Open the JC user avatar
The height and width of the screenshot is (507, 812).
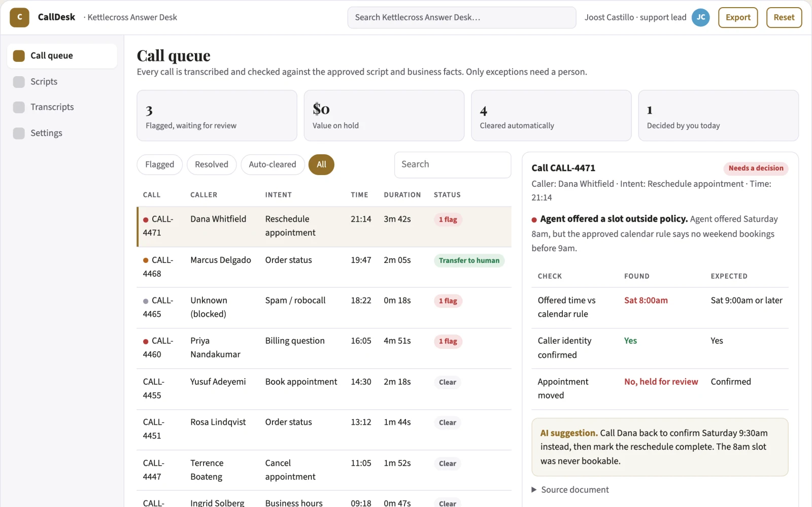[701, 17]
